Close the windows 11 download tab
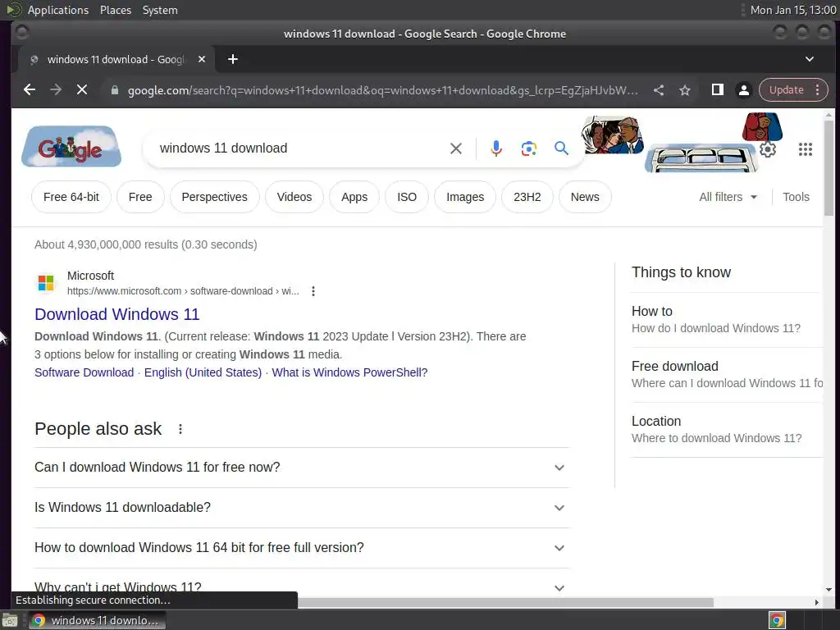Image resolution: width=840 pixels, height=630 pixels. (x=202, y=59)
